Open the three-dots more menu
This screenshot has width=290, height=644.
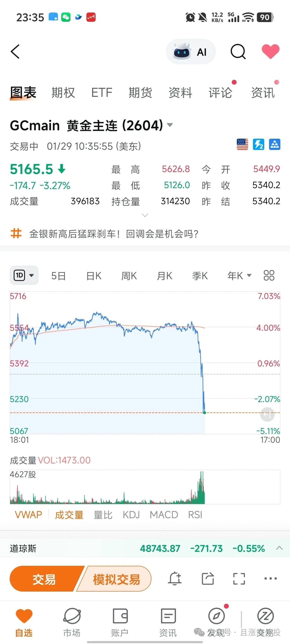(x=270, y=578)
